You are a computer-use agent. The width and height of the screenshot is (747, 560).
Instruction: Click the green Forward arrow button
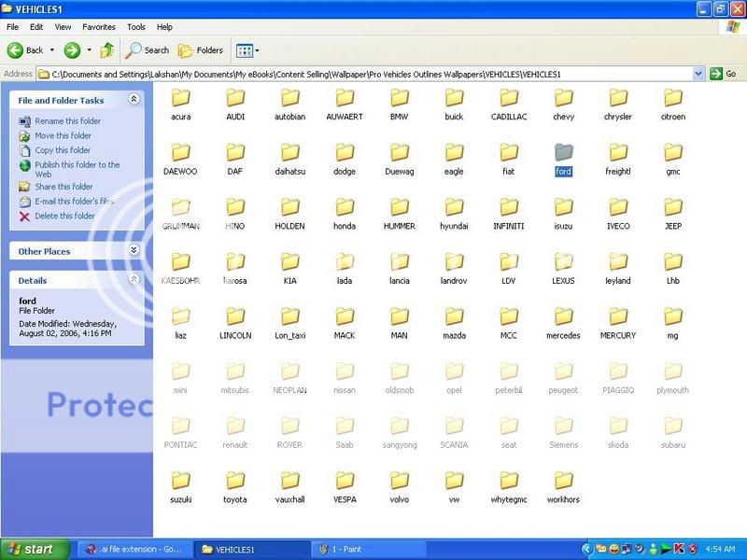point(73,50)
